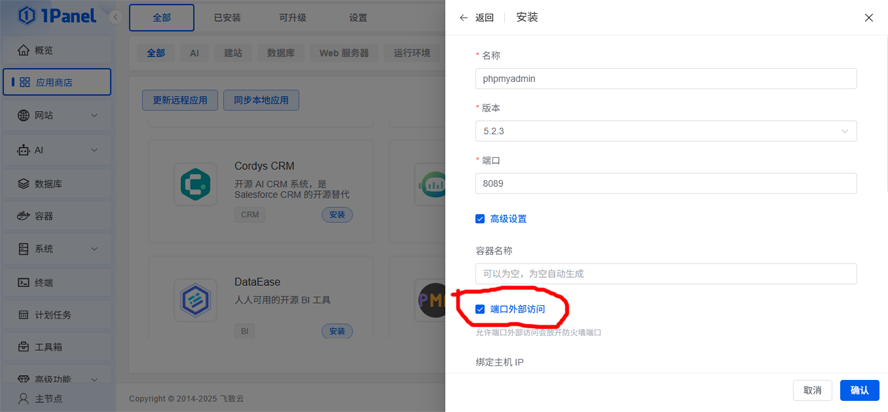Uncheck the 高级设置 checkbox
This screenshot has height=412, width=888.
pyautogui.click(x=480, y=219)
